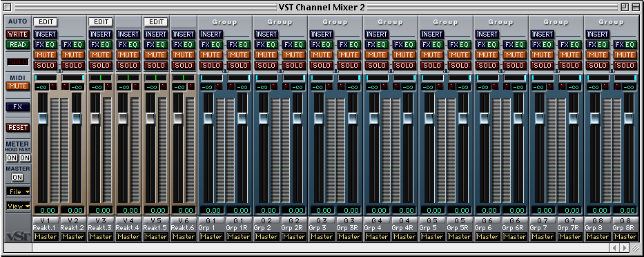Image resolution: width=644 pixels, height=257 pixels.
Task: Click the scroll right arrow at bottom
Action: pos(625,248)
